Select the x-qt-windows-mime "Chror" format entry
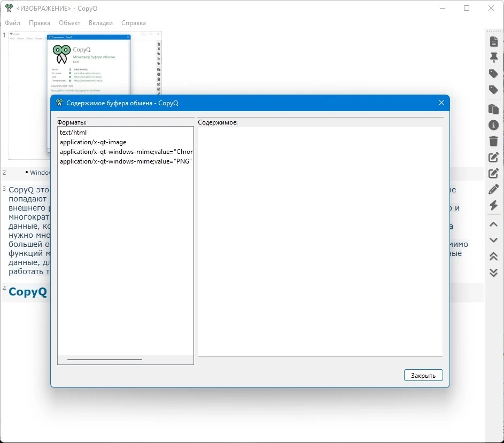 (126, 152)
